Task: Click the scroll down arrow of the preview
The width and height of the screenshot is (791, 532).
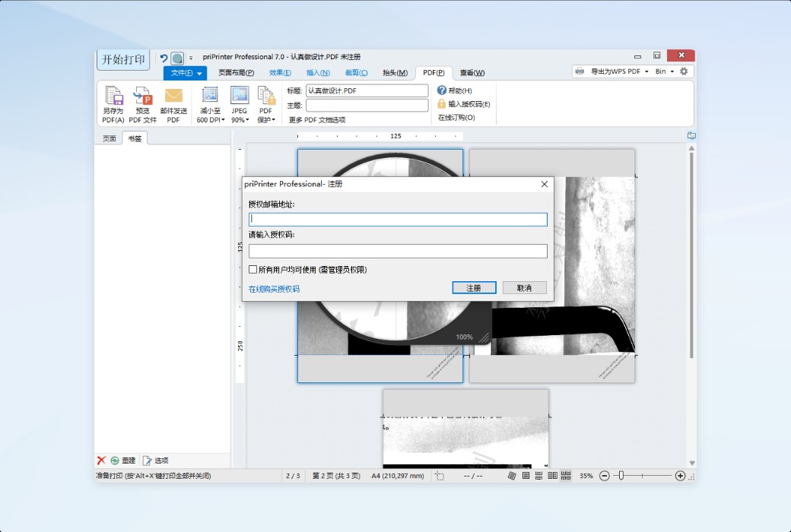Action: [691, 463]
